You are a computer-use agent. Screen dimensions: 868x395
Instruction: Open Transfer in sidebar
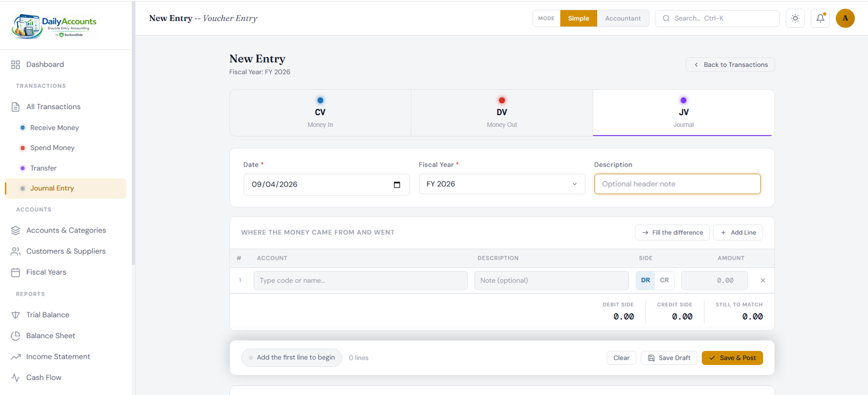pos(43,168)
